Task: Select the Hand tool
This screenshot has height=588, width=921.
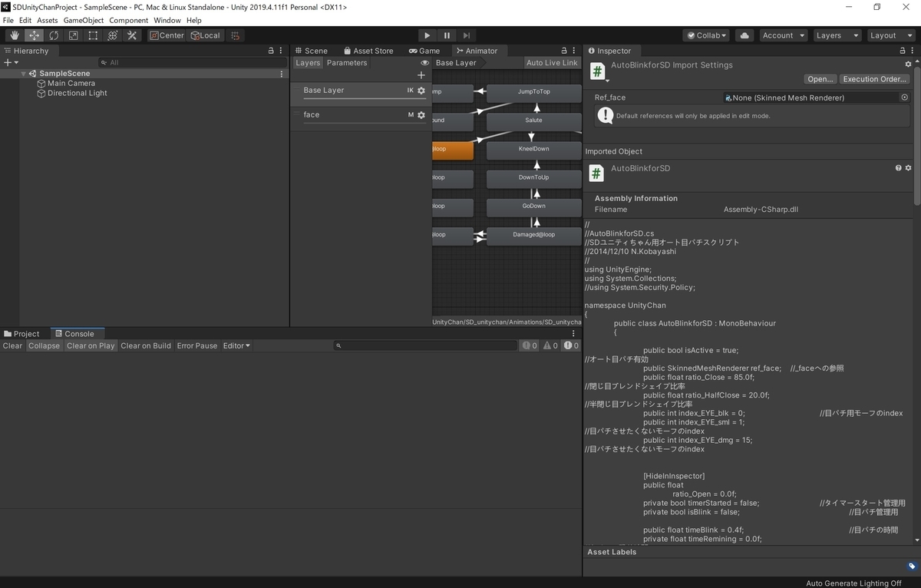Action: click(x=15, y=35)
